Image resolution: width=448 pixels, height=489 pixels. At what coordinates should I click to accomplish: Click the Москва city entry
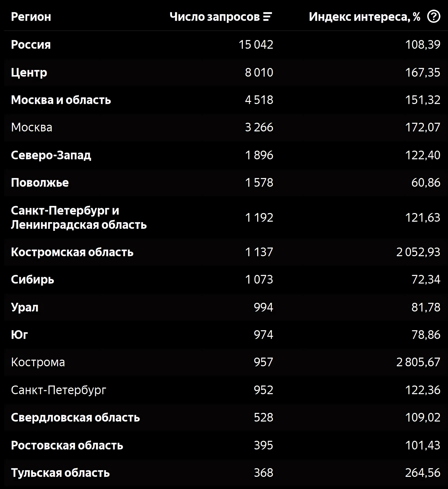[x=32, y=127]
